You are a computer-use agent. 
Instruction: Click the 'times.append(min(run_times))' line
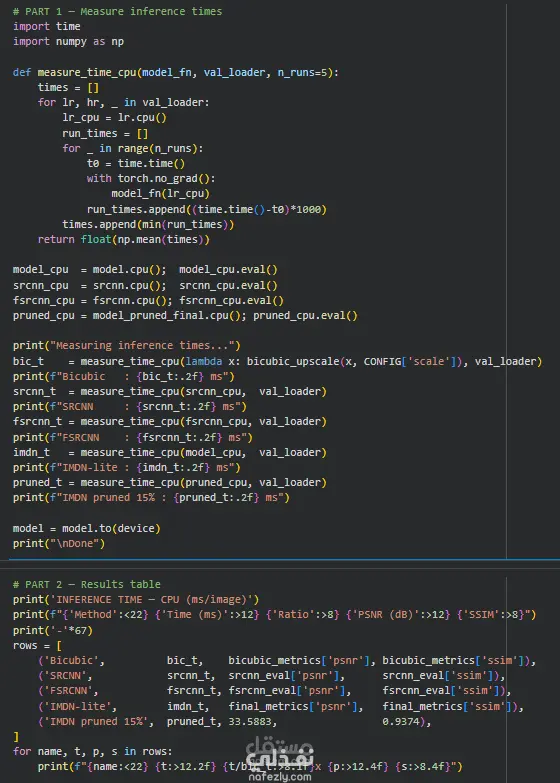tap(148, 224)
